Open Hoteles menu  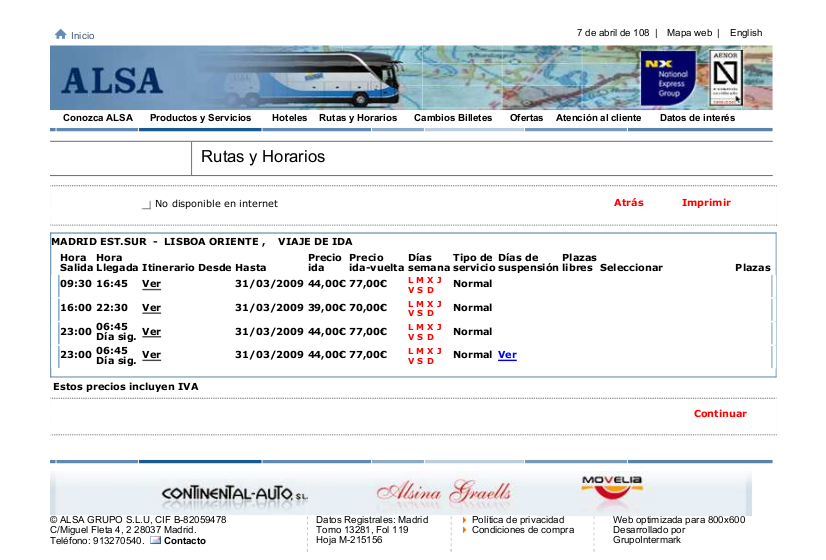[289, 118]
